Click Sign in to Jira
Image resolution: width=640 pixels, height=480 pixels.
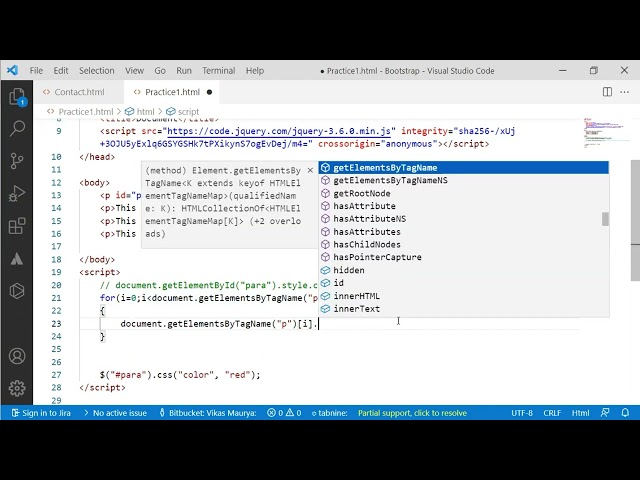41,413
